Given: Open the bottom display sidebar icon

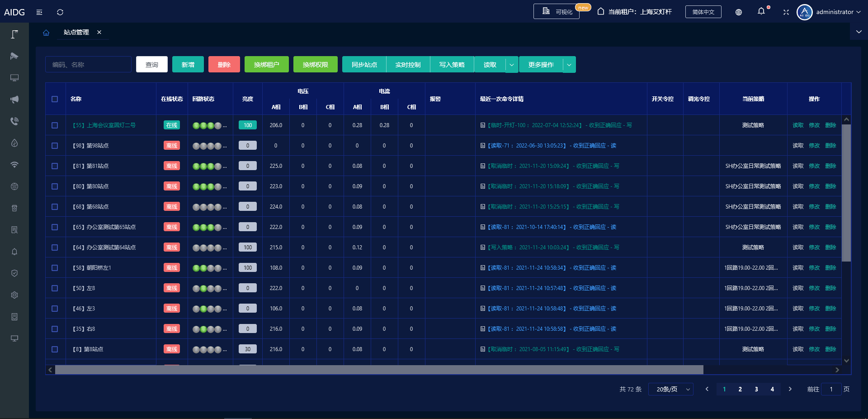Looking at the screenshot, I should [x=14, y=338].
